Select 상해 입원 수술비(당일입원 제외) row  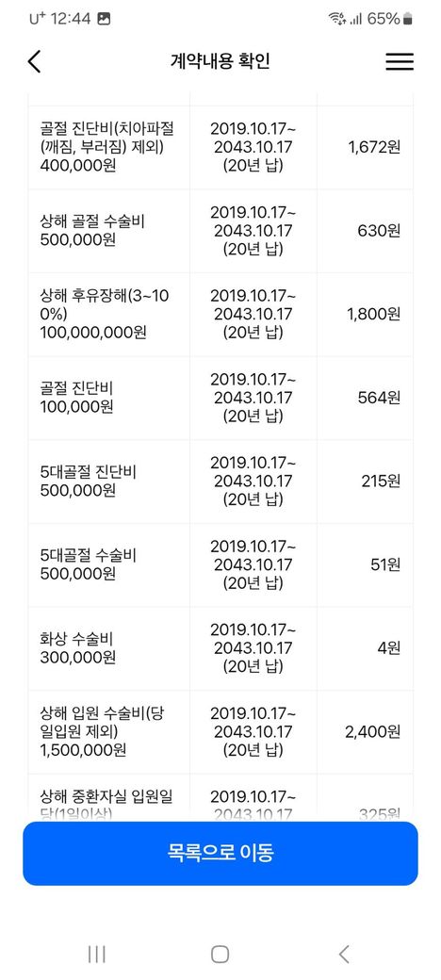click(220, 732)
